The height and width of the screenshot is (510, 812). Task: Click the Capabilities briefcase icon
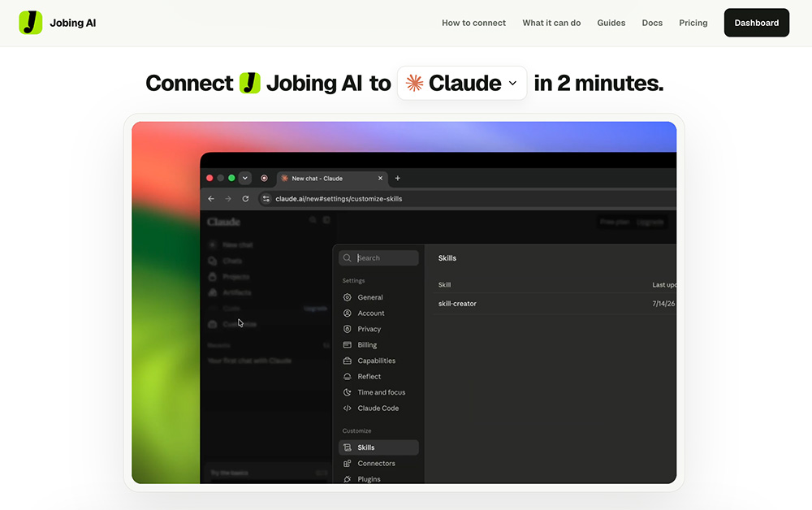point(348,361)
